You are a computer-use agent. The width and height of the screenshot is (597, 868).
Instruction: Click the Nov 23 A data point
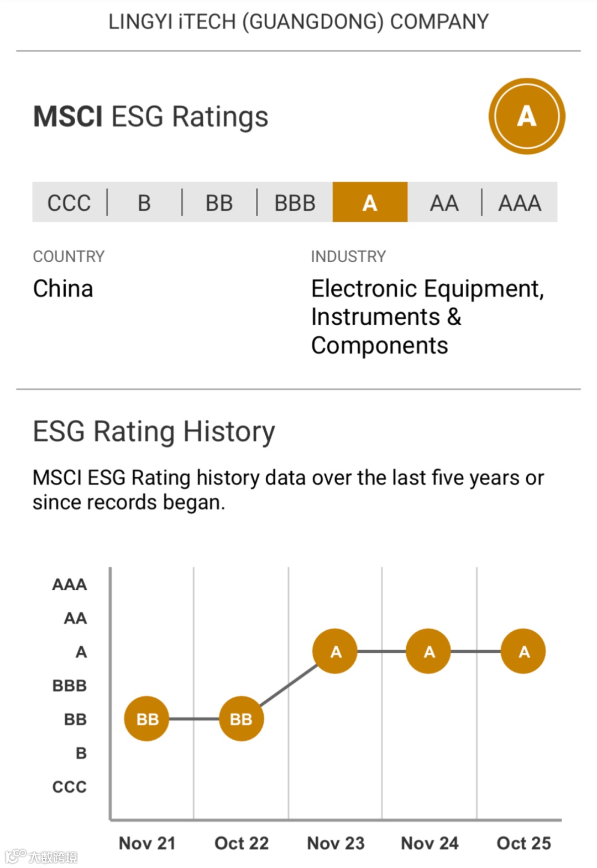pos(335,651)
